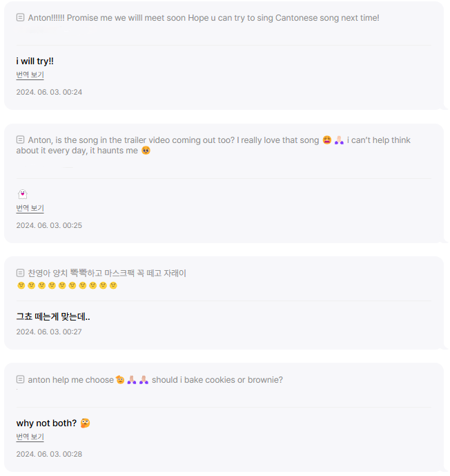Click the timestamp 2024. 06. 03. 00:24
The width and height of the screenshot is (450, 476).
[x=49, y=92]
